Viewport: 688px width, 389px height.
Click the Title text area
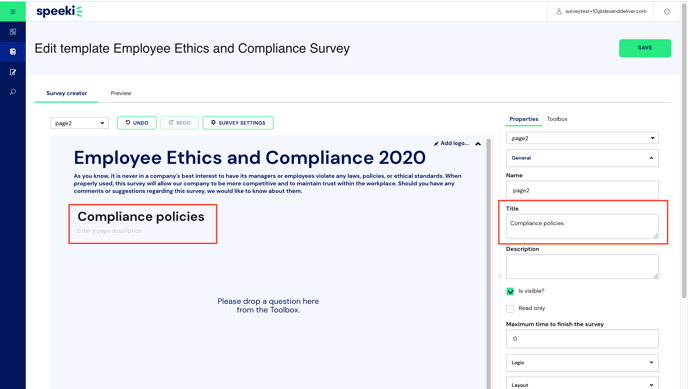(x=582, y=226)
